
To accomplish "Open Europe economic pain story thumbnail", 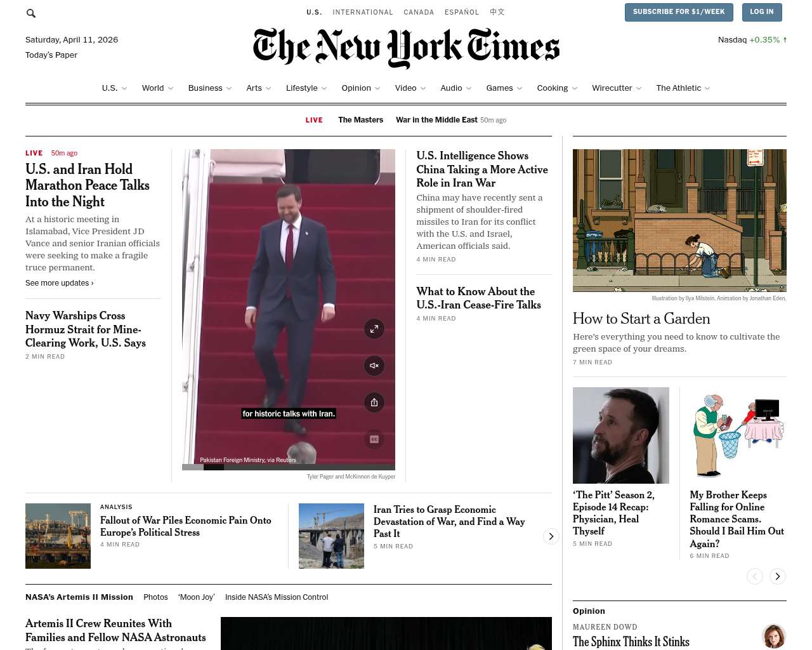I will pyautogui.click(x=58, y=536).
